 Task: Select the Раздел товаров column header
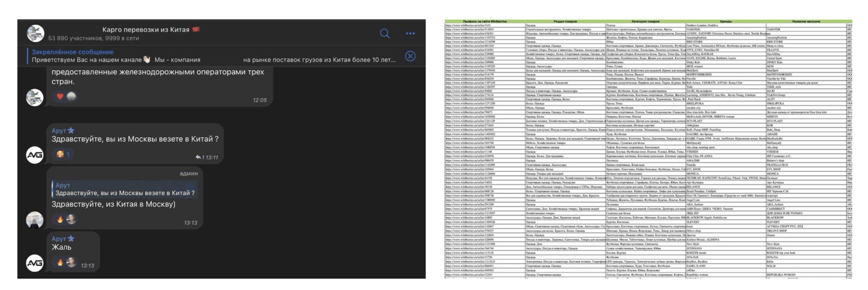pyautogui.click(x=565, y=21)
